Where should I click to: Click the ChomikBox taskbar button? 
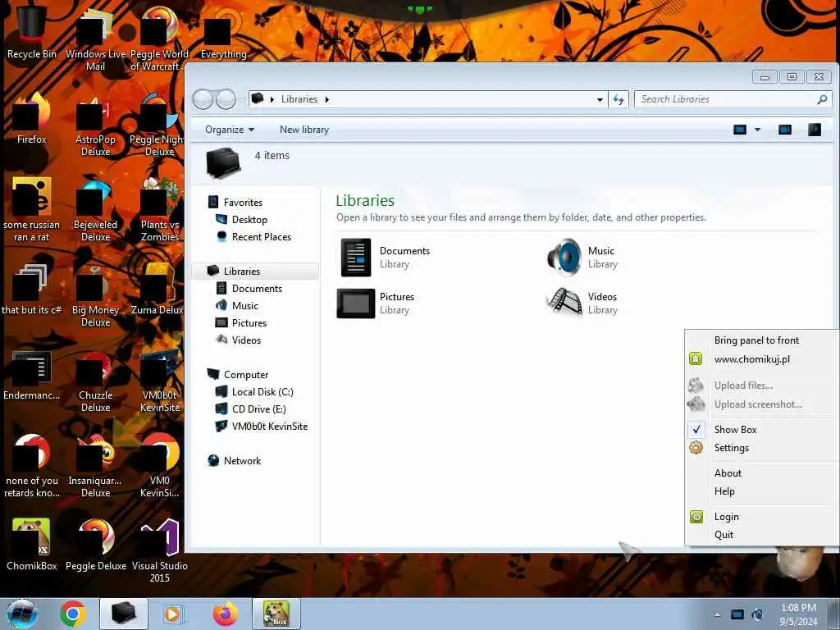tap(276, 614)
